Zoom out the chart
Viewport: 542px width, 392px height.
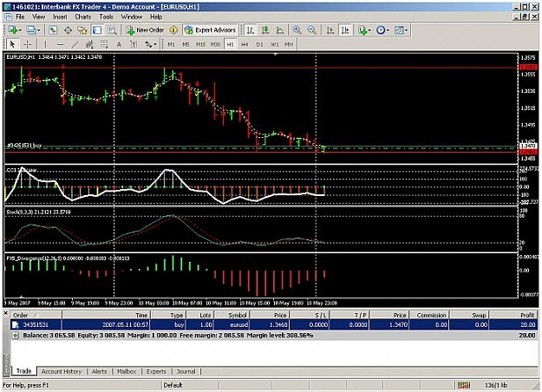311,30
